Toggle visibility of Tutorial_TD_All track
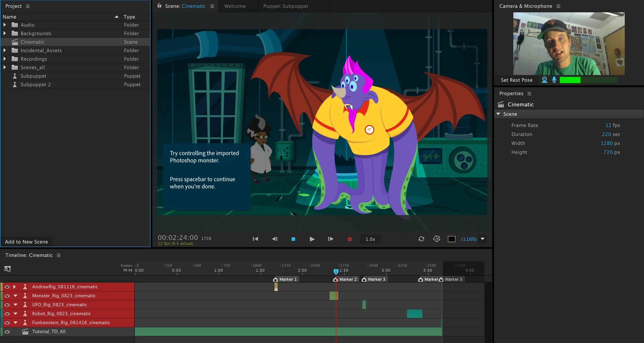The image size is (644, 343). (7, 332)
